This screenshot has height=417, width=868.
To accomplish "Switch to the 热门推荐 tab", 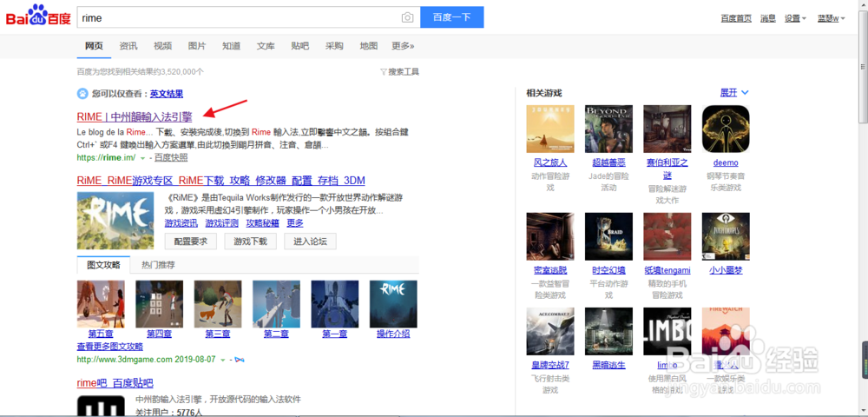I will (158, 265).
